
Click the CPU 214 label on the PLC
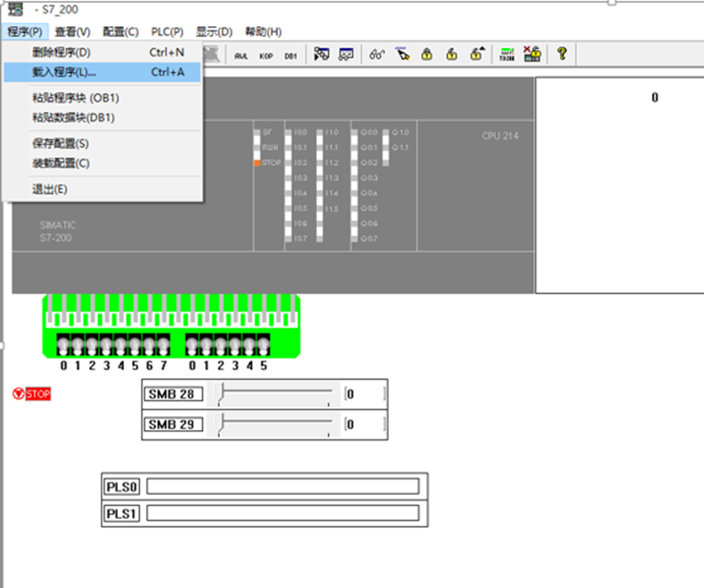pos(500,135)
